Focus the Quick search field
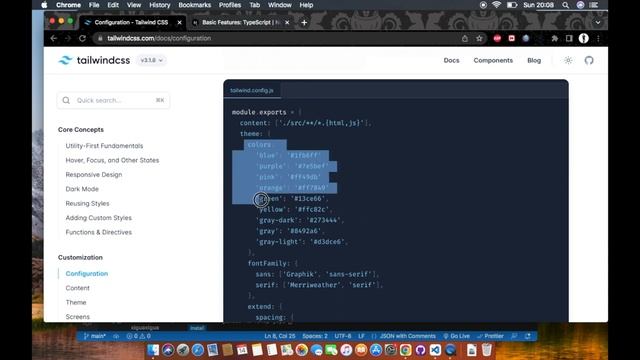 [x=113, y=100]
